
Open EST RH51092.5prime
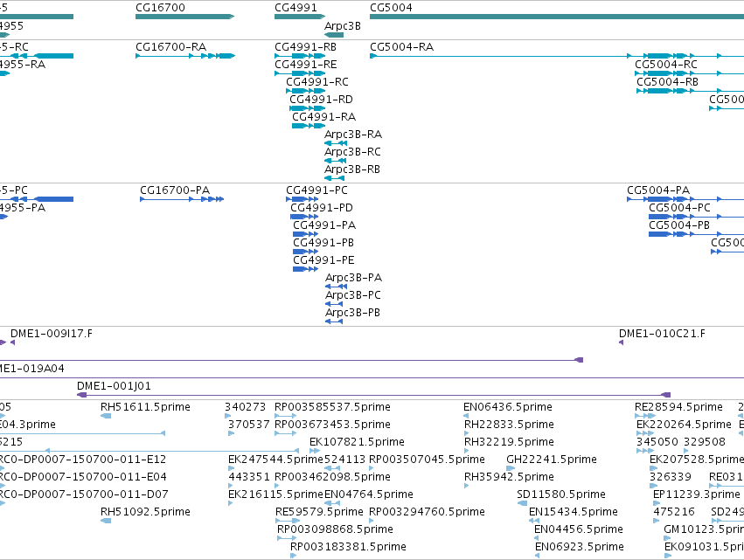point(106,521)
